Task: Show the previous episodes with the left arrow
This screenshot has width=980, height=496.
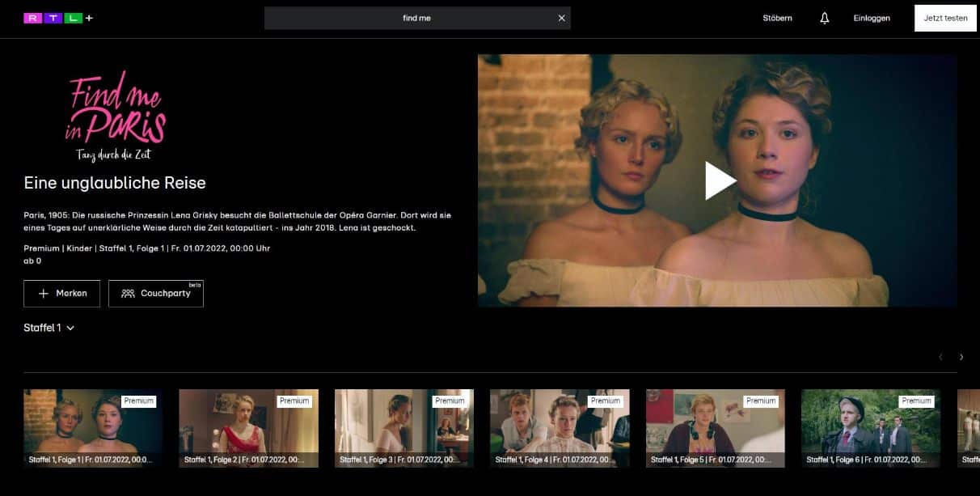Action: click(940, 357)
